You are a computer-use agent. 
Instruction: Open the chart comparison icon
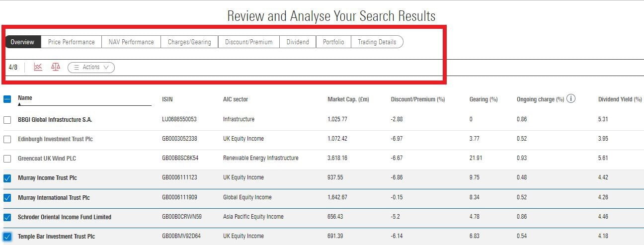coord(38,67)
